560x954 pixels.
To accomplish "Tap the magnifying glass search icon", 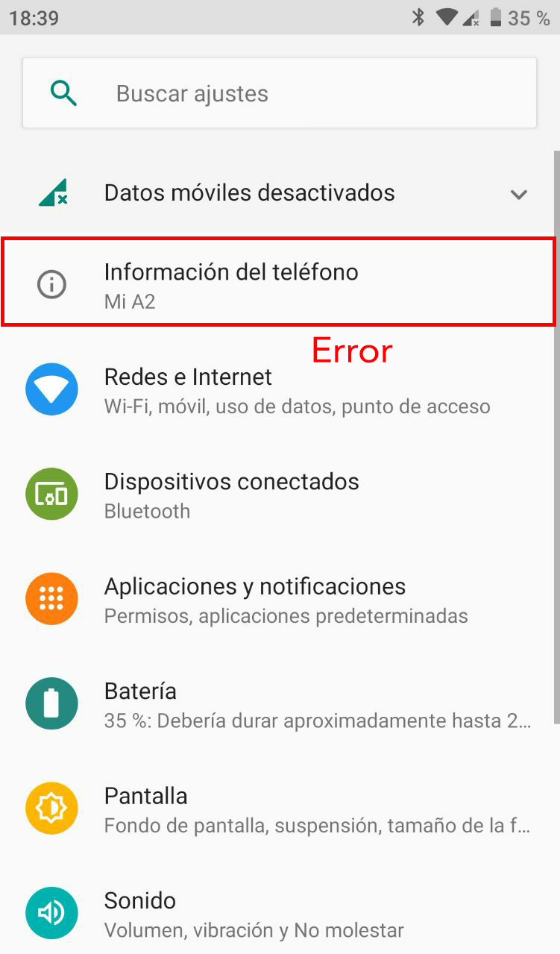I will point(63,94).
